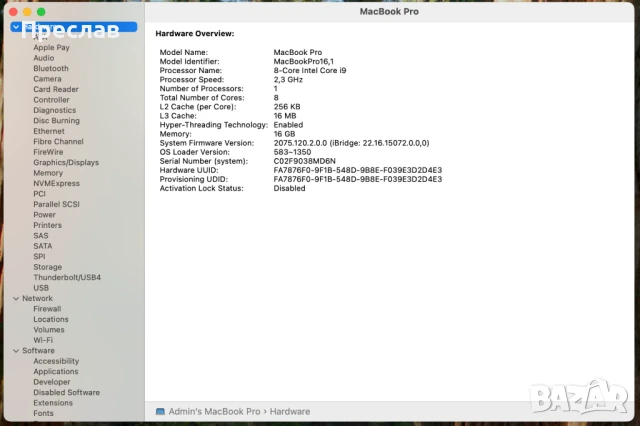640x426 pixels.
Task: Click processor name 8-Core Intel Core i9
Action: point(310,71)
